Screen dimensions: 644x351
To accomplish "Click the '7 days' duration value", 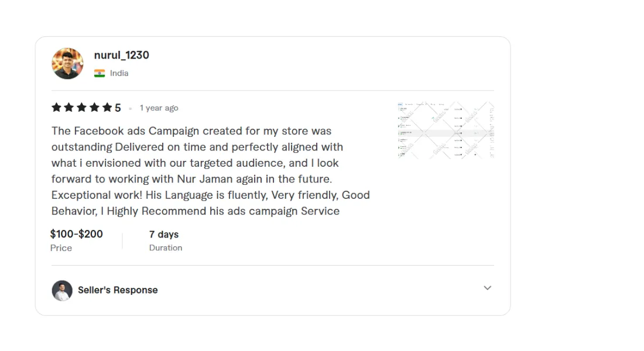I will pos(164,234).
